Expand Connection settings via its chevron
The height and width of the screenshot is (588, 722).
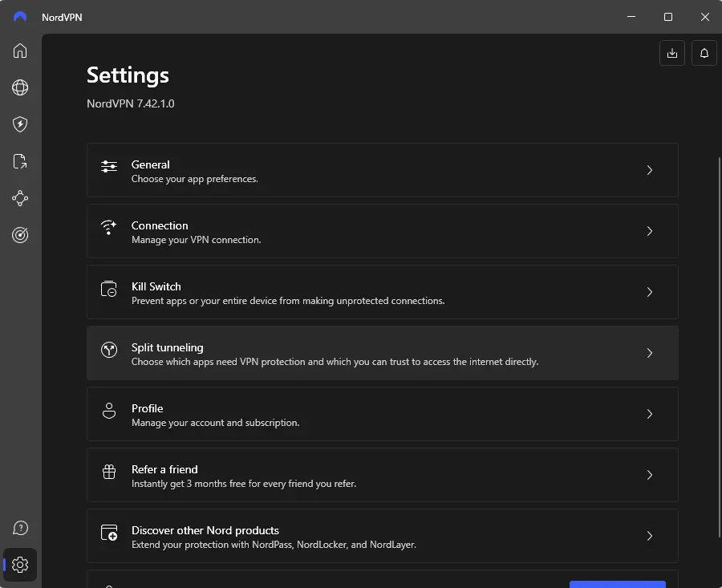click(x=649, y=231)
